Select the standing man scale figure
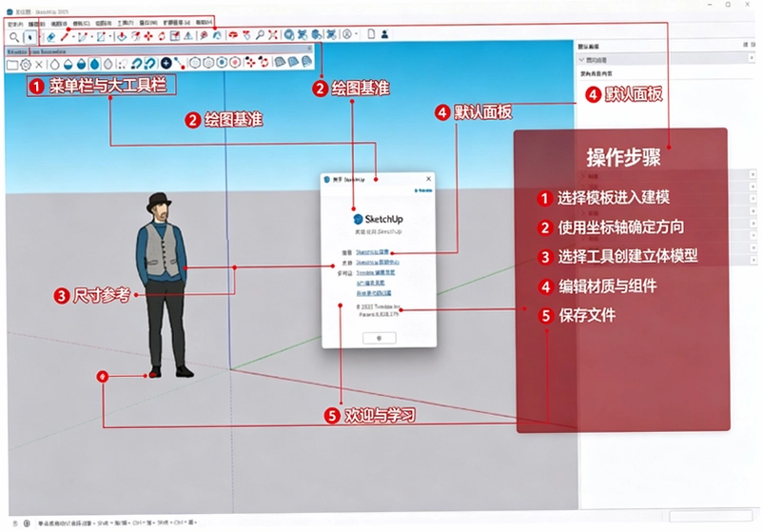Screen dimensions: 763x532 164,286
